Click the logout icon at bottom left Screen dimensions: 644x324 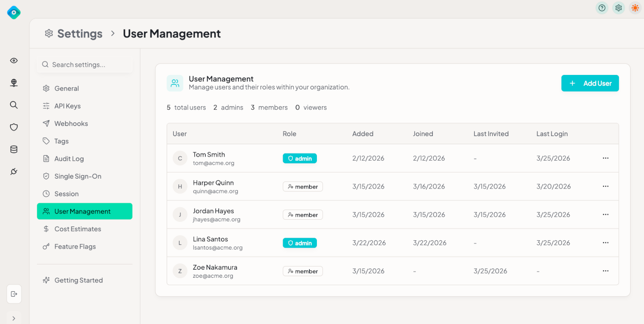(14, 294)
